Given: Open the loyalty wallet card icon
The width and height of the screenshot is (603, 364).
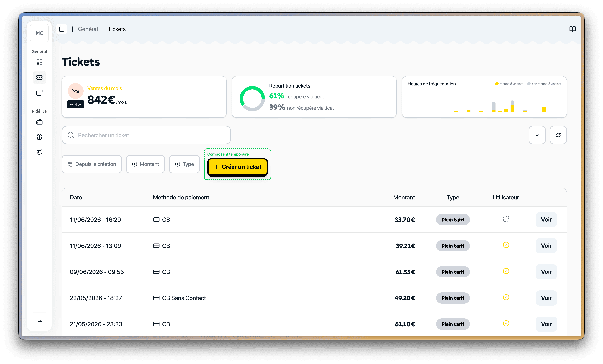Looking at the screenshot, I should [39, 122].
